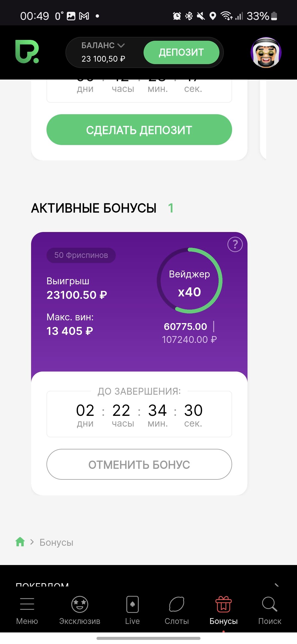
Task: Expand the БАЛАНС dropdown chevron
Action: 121,45
